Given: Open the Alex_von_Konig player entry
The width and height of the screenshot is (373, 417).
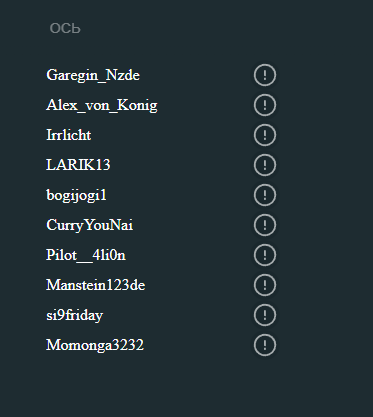Looking at the screenshot, I should (102, 105).
